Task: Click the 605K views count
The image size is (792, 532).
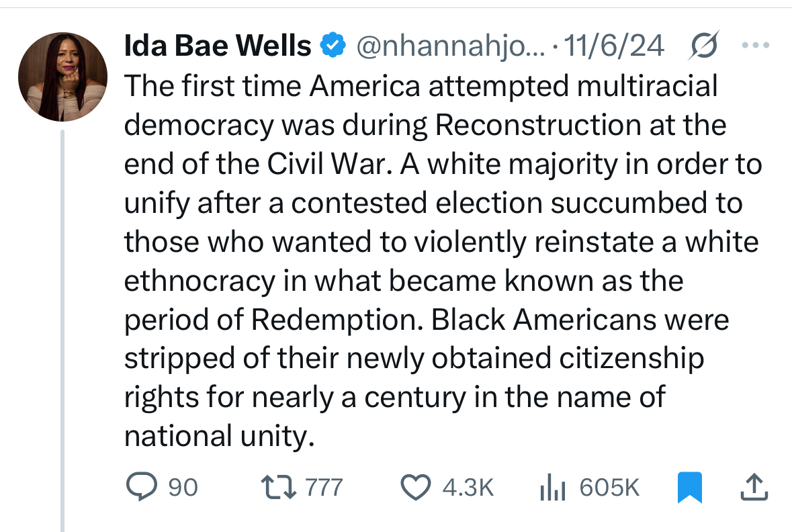Action: (x=609, y=487)
